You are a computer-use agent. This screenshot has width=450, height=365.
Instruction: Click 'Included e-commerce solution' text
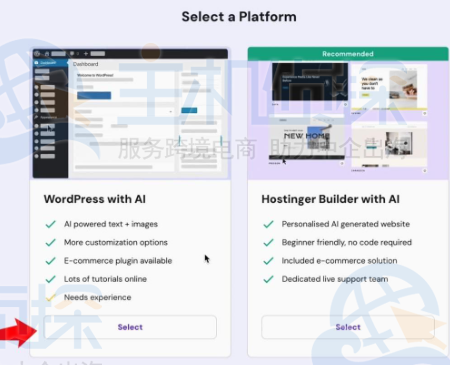coord(339,261)
